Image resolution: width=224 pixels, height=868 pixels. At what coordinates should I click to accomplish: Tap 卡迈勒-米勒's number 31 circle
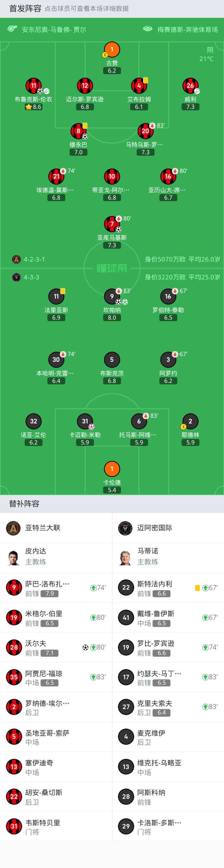85,421
